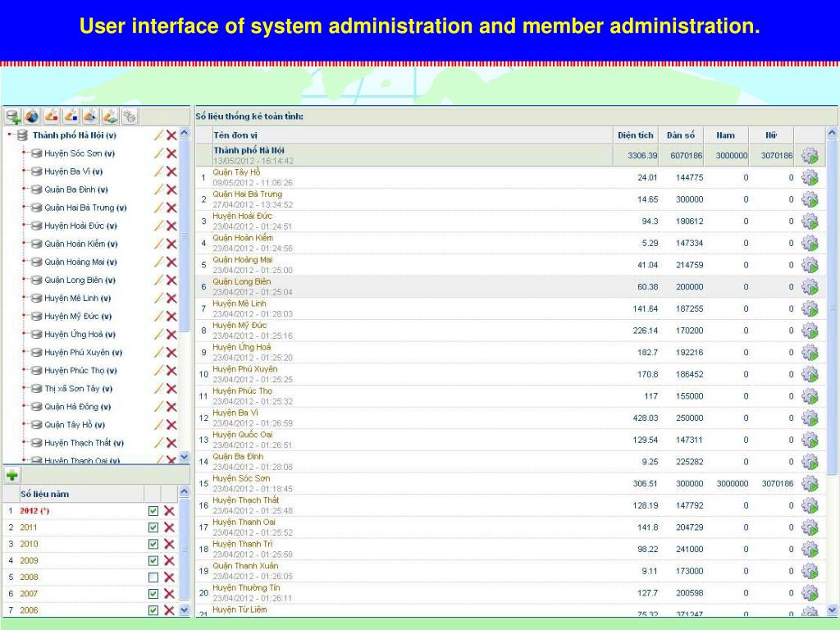Screen dimensions: 840x630
Task: Click the Nam column header
Action: pos(725,135)
